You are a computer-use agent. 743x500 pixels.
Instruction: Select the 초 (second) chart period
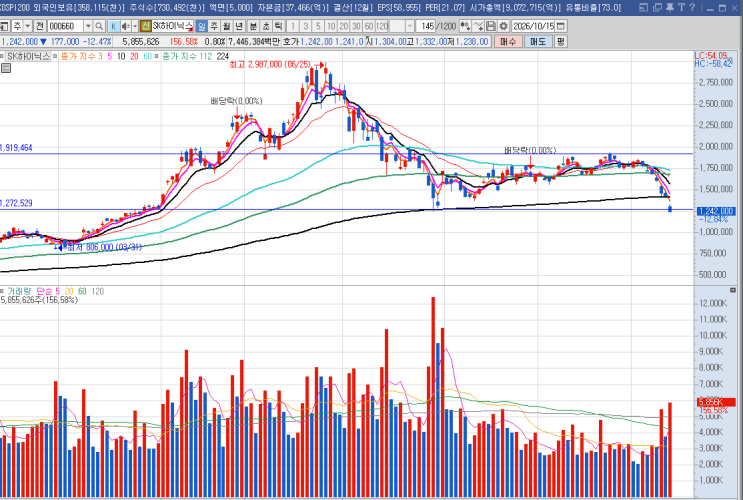coord(266,26)
